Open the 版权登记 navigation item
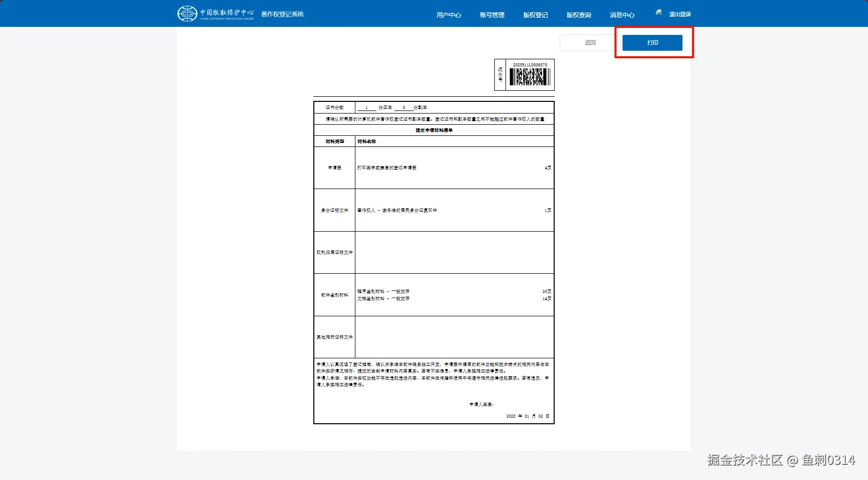This screenshot has height=480, width=868. 535,15
